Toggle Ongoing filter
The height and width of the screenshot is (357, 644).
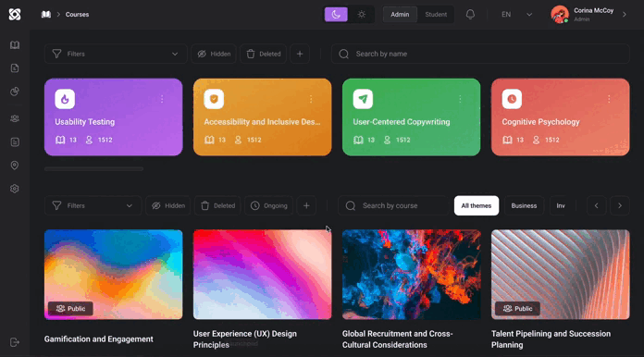coord(269,205)
